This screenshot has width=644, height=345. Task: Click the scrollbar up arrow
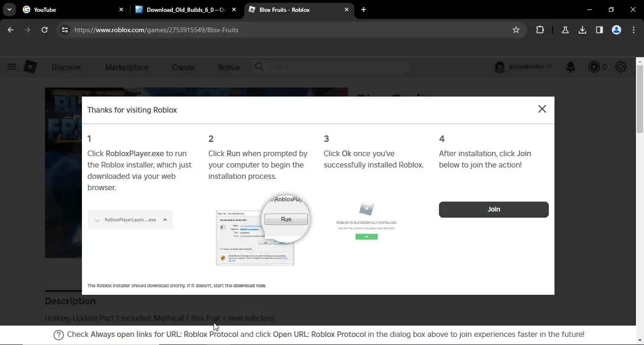(x=640, y=61)
